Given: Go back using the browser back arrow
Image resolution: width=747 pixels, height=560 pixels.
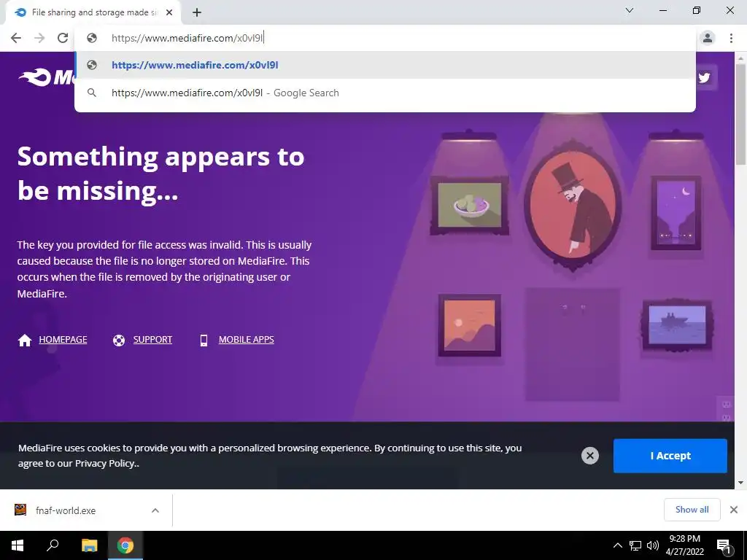Looking at the screenshot, I should tap(16, 38).
